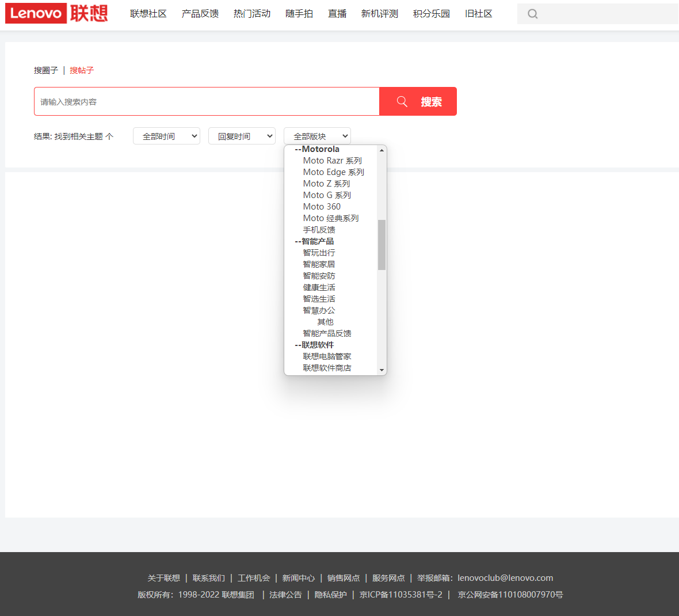Image resolution: width=679 pixels, height=616 pixels.
Task: Click the dropdown list scroll-down arrow
Action: [382, 370]
